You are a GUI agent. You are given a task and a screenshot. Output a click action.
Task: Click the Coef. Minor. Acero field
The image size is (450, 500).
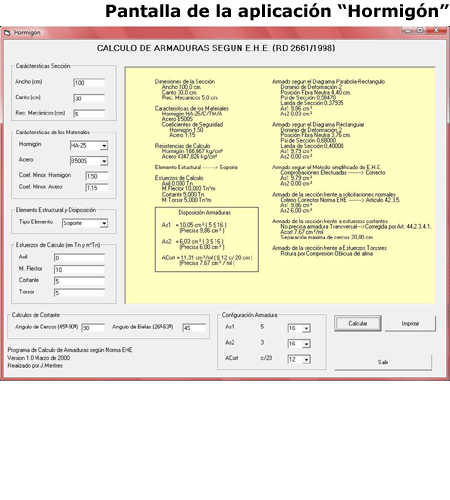97,188
